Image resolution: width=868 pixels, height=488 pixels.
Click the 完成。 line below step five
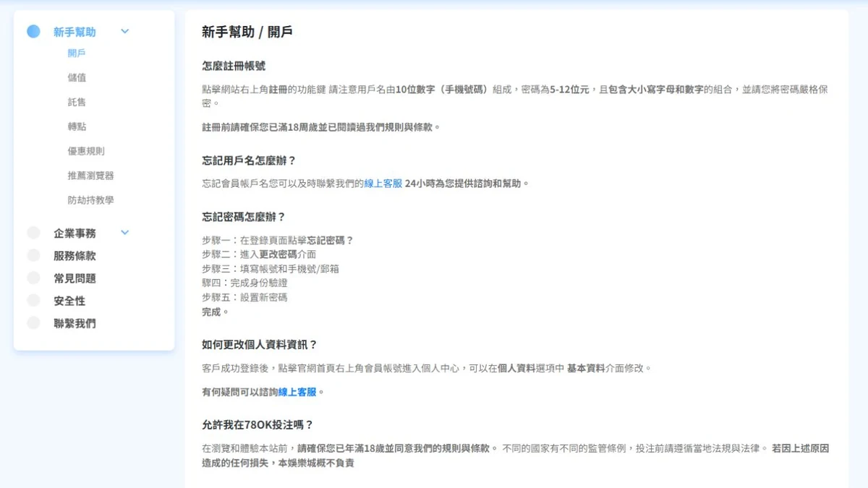[216, 312]
